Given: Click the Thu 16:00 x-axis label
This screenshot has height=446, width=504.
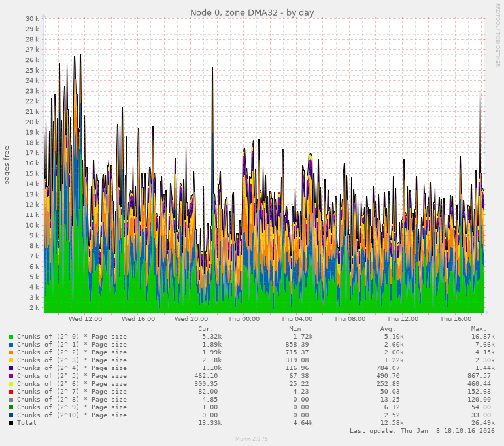Looking at the screenshot, I should point(456,319).
